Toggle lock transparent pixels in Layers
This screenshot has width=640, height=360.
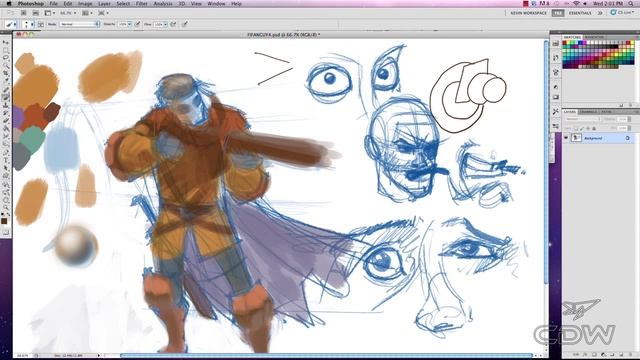pos(576,128)
